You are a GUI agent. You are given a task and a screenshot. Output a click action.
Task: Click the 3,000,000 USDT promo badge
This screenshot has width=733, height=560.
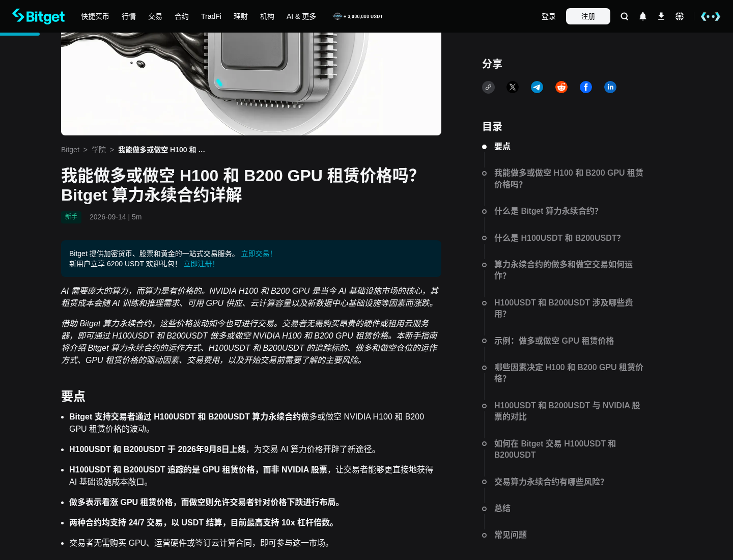coord(358,16)
